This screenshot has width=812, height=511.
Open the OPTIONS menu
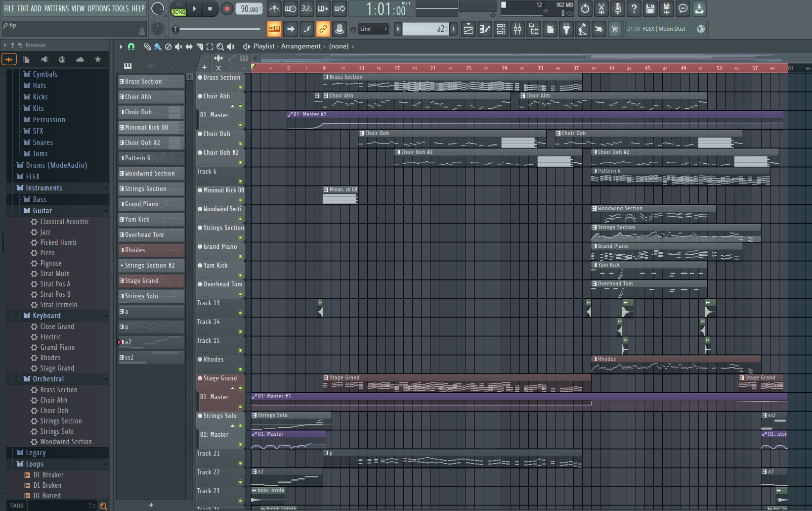[99, 8]
